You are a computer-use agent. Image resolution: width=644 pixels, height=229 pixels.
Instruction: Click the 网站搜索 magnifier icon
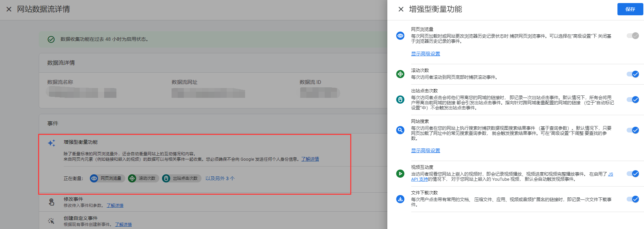[400, 130]
